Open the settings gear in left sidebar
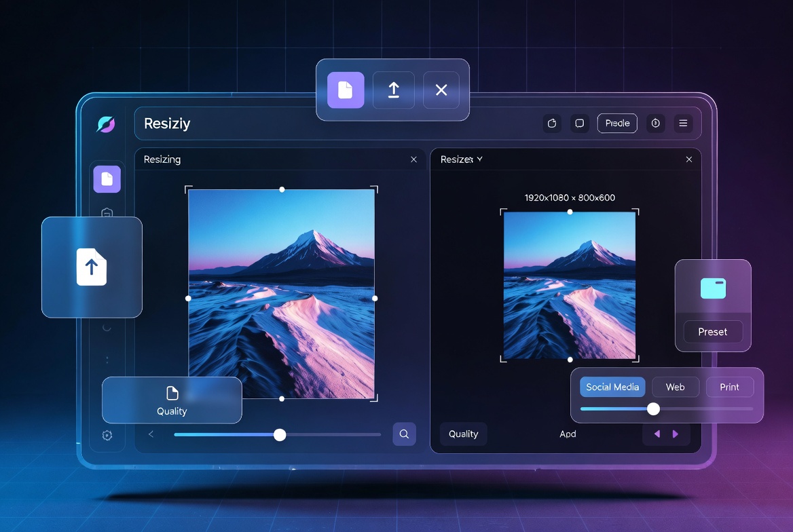This screenshot has width=793, height=532. [107, 436]
